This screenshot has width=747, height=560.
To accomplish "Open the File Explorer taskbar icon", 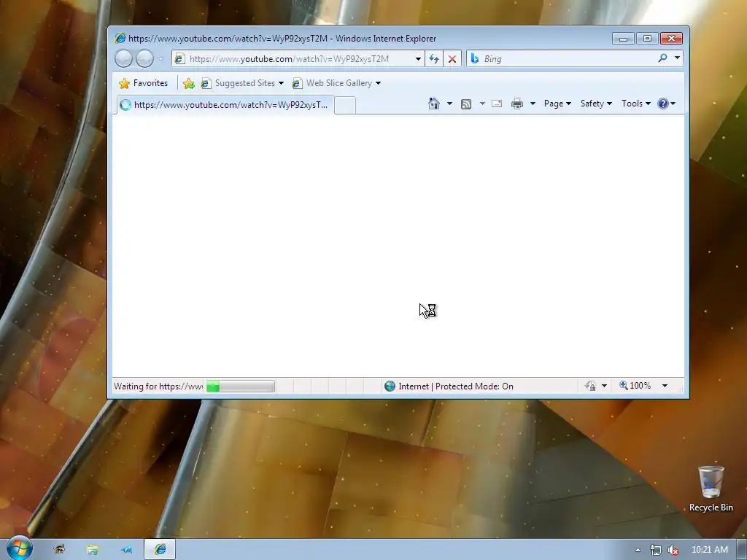I will [93, 550].
